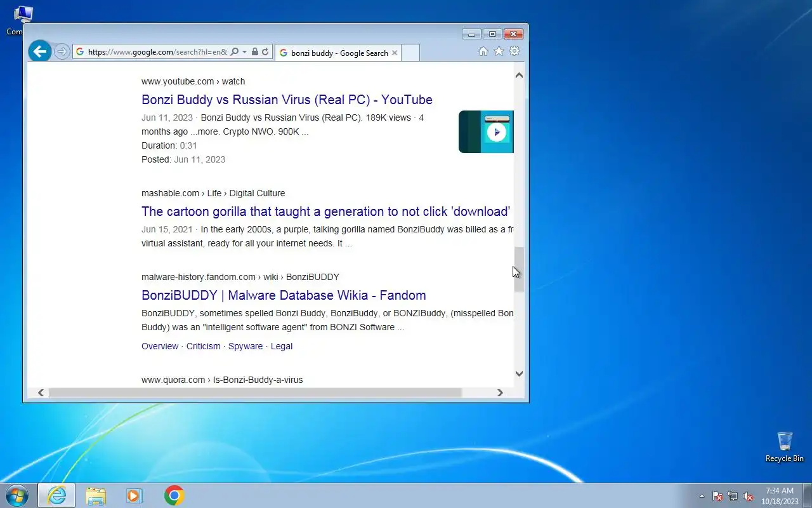Click the network tray icon

point(733,496)
